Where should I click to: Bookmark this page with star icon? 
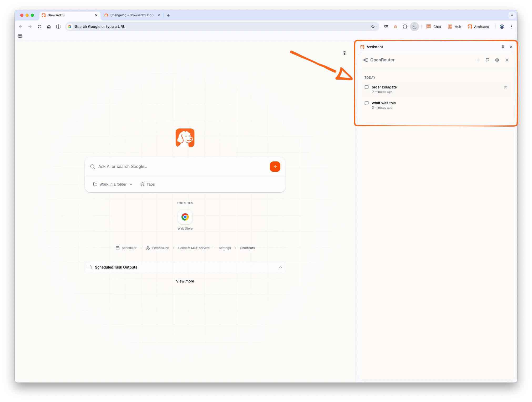[x=373, y=27]
